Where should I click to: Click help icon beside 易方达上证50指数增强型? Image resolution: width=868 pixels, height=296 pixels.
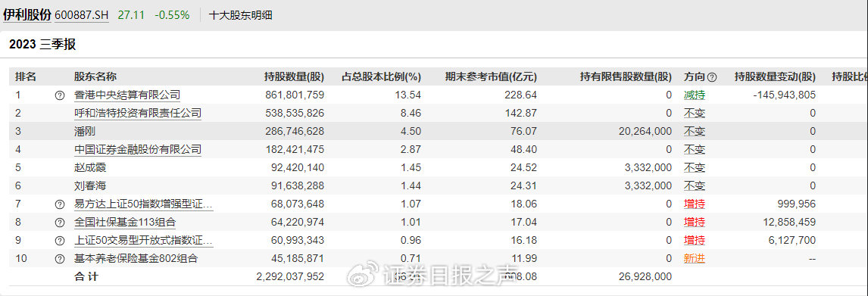tap(60, 204)
